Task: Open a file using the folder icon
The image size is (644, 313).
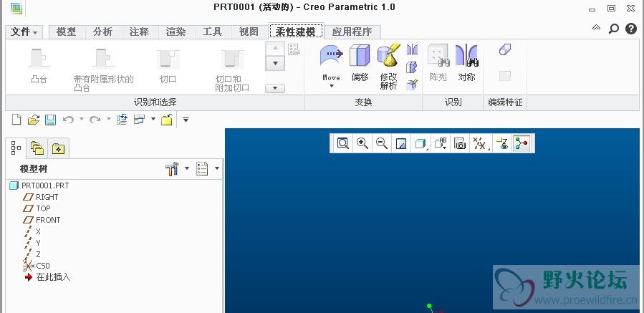Action: pos(33,120)
